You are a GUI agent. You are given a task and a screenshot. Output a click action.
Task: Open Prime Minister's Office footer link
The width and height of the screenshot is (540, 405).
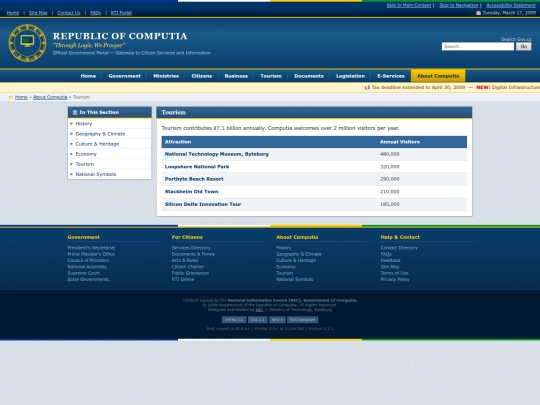(x=91, y=254)
